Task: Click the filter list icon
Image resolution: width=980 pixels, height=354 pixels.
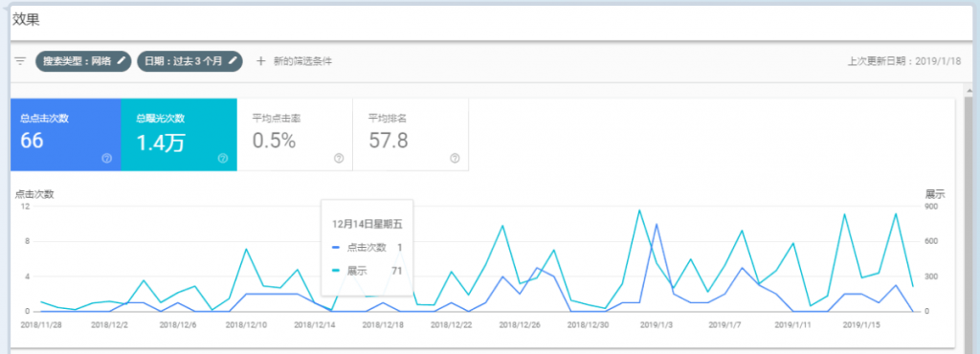Action: click(x=21, y=61)
